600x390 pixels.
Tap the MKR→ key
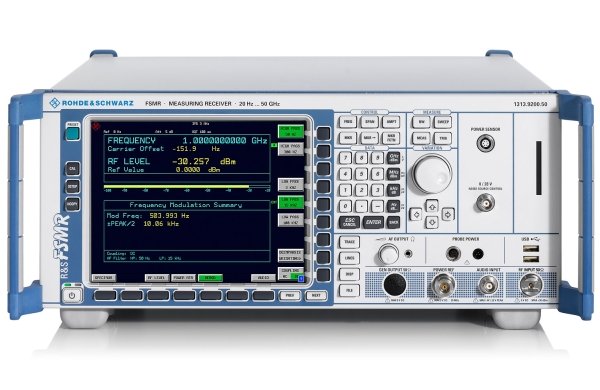(369, 138)
